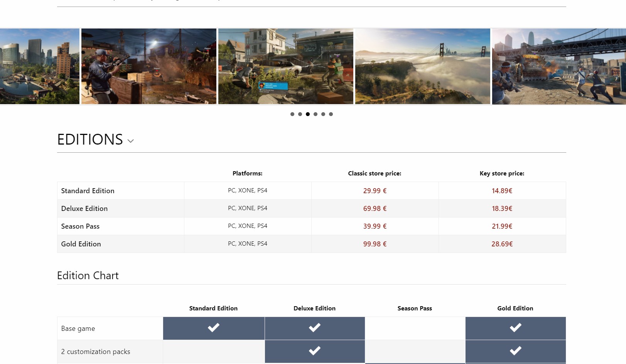Open the gunfight under the bridge screenshot
626x364 pixels.
559,66
